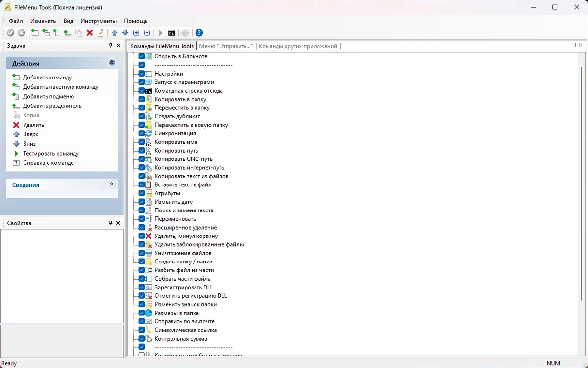This screenshot has width=588, height=368.
Task: Click the collapse all minus toolbar icon
Action: point(147,33)
